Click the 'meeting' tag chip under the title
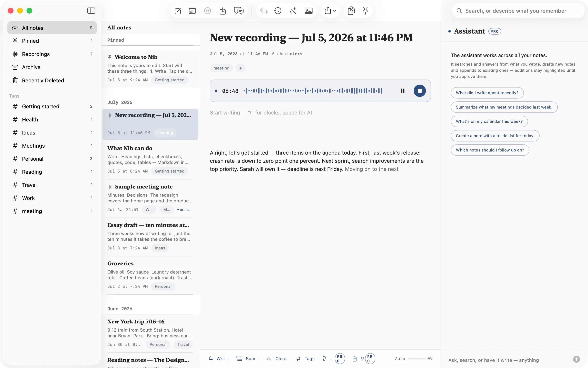The width and height of the screenshot is (588, 368). (x=221, y=68)
